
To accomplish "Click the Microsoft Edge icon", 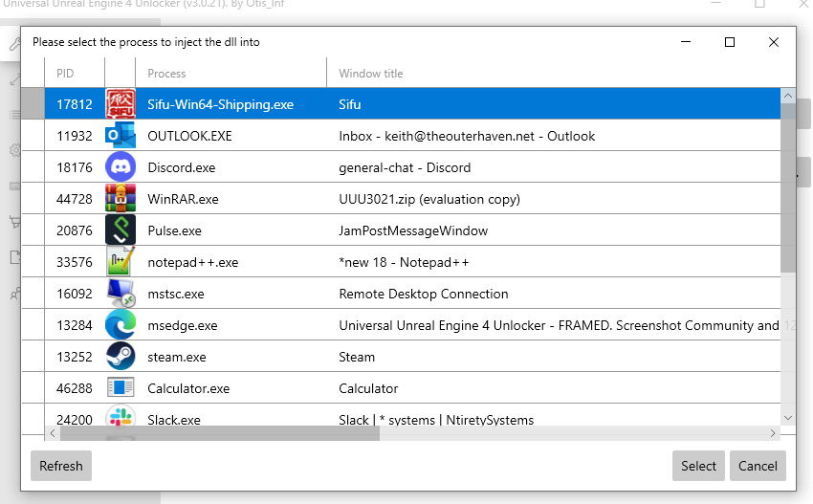I will coord(121,325).
